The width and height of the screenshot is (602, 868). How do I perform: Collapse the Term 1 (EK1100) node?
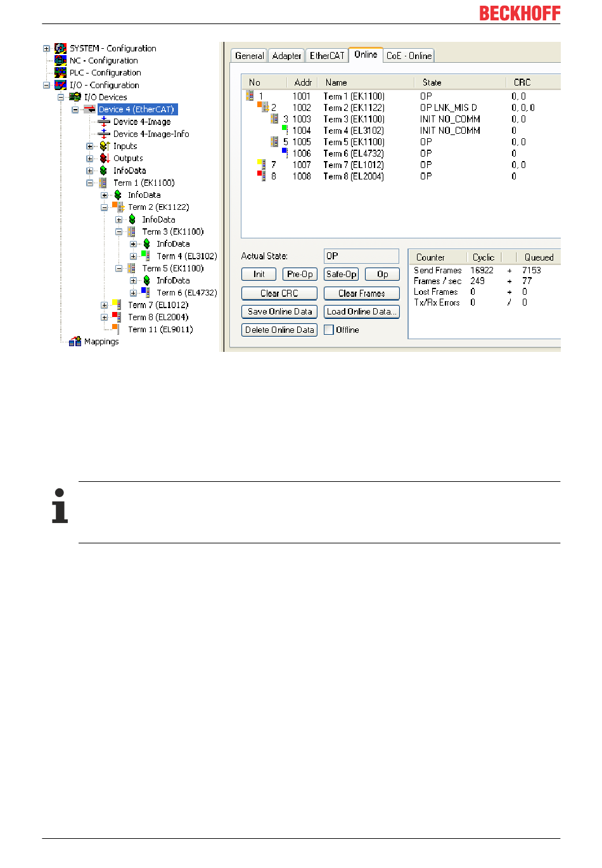(x=90, y=183)
